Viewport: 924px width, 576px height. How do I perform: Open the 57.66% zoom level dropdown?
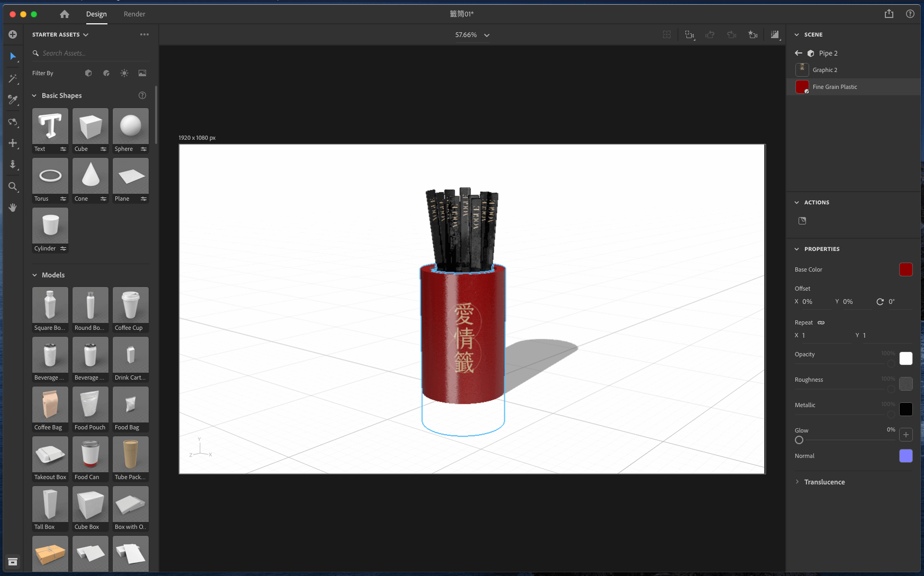pyautogui.click(x=472, y=35)
